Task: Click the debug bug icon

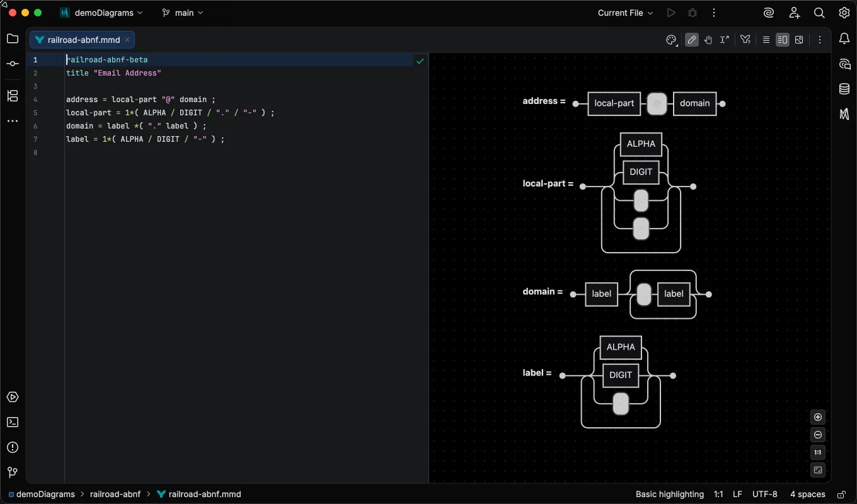Action: [693, 13]
